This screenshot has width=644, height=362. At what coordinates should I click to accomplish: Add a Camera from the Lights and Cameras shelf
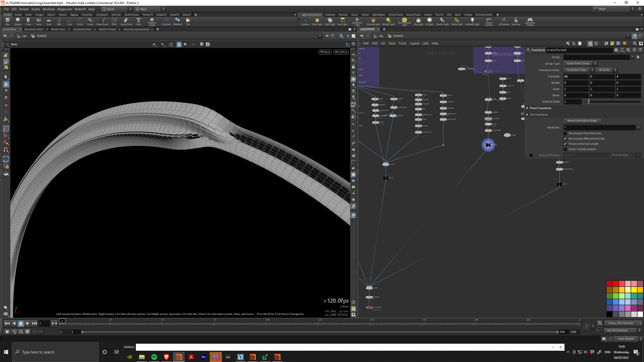click(305, 21)
